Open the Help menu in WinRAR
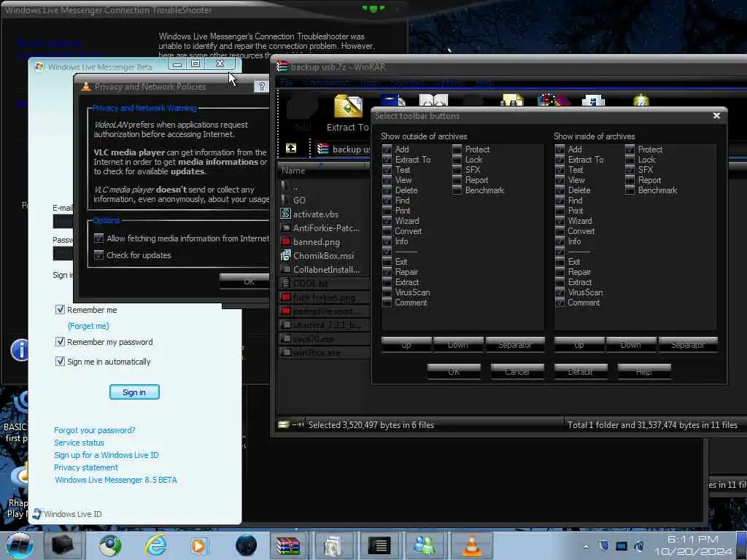Image resolution: width=747 pixels, height=560 pixels. point(484,82)
